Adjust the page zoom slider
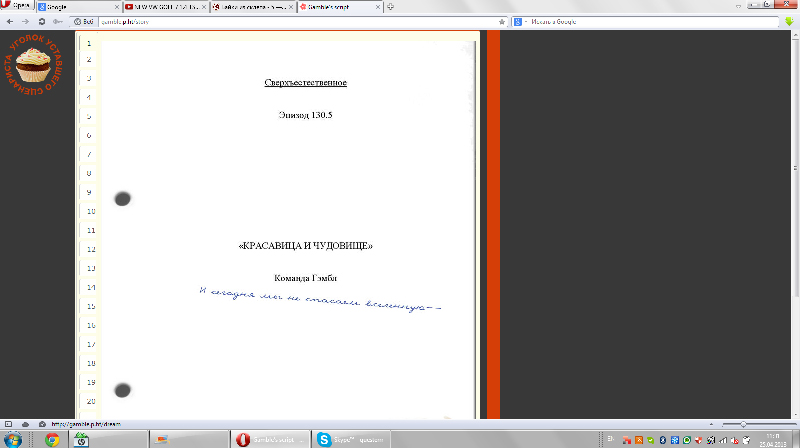The image size is (800, 448). coord(759,424)
